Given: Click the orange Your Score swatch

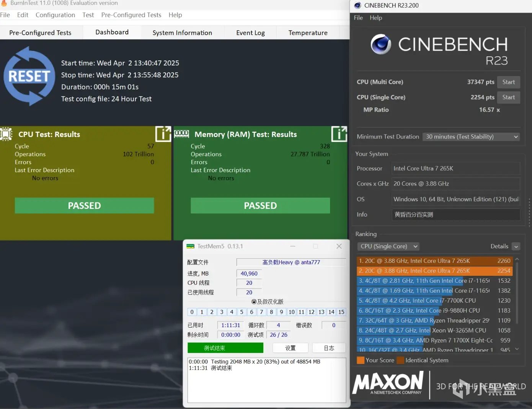Looking at the screenshot, I should tap(361, 360).
